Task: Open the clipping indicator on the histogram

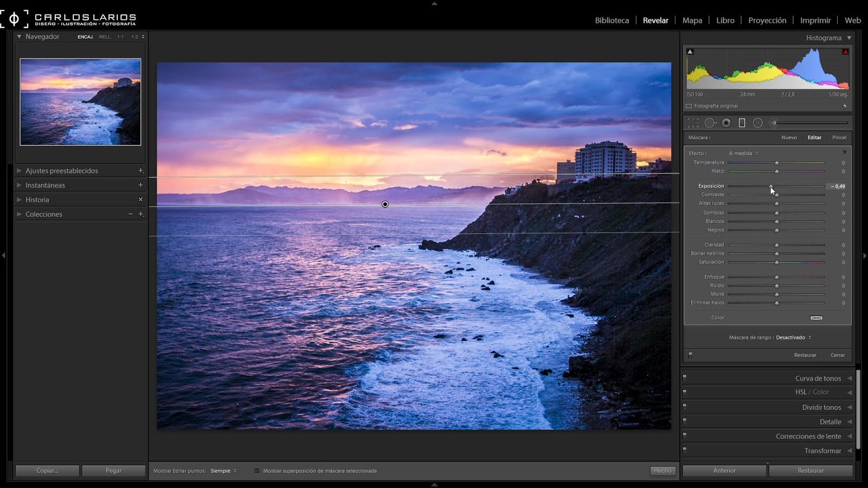Action: pyautogui.click(x=845, y=50)
